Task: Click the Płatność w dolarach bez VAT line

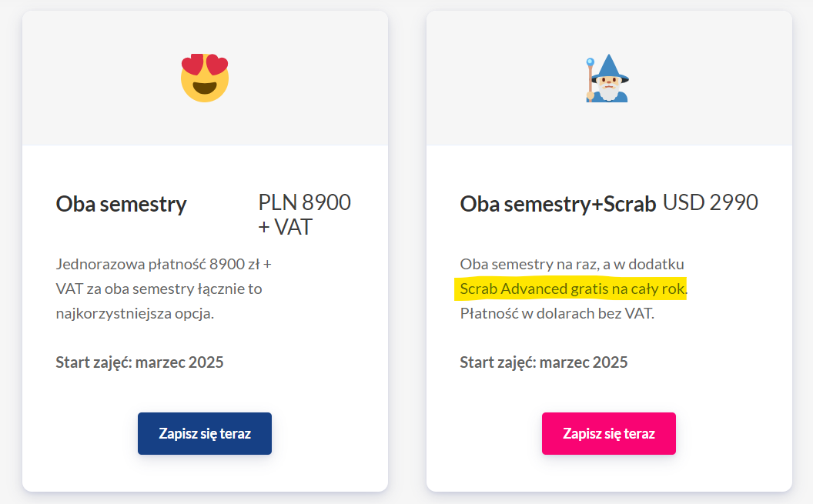Action: pyautogui.click(x=557, y=313)
